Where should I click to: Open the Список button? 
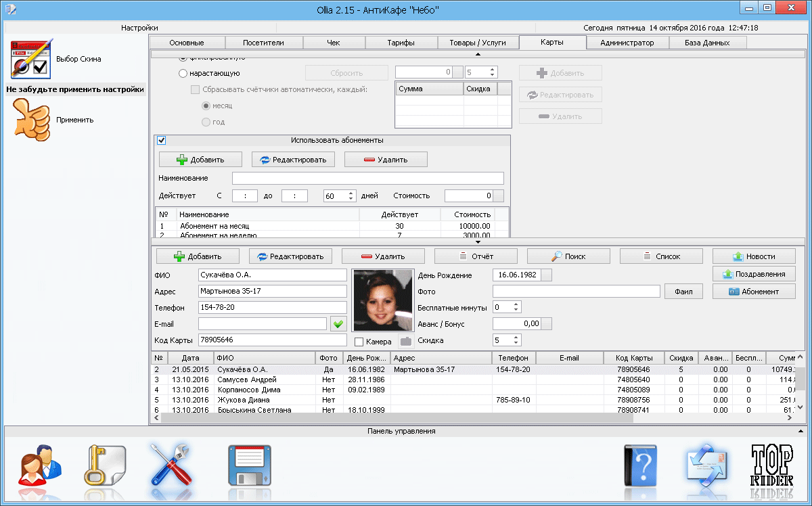tap(661, 256)
